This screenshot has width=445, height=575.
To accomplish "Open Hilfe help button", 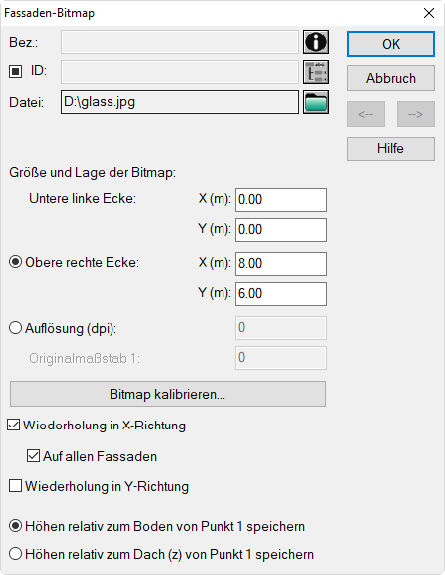I will (391, 149).
